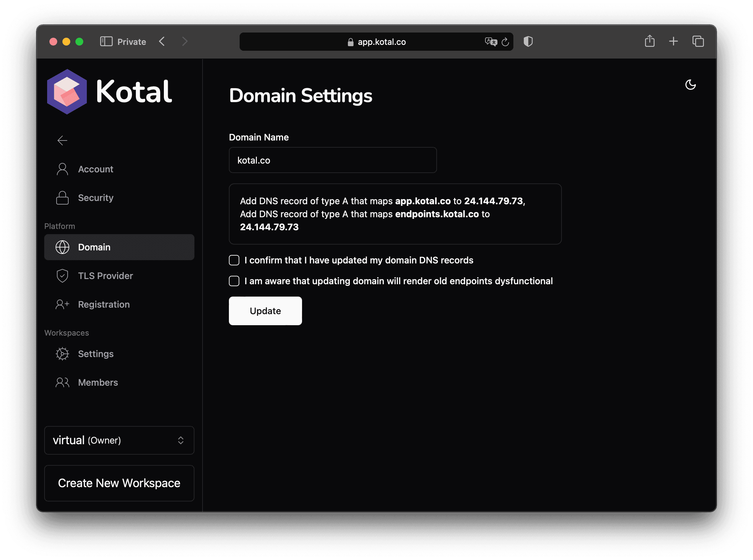Click the TLS Provider shield icon
753x560 pixels.
click(x=62, y=276)
